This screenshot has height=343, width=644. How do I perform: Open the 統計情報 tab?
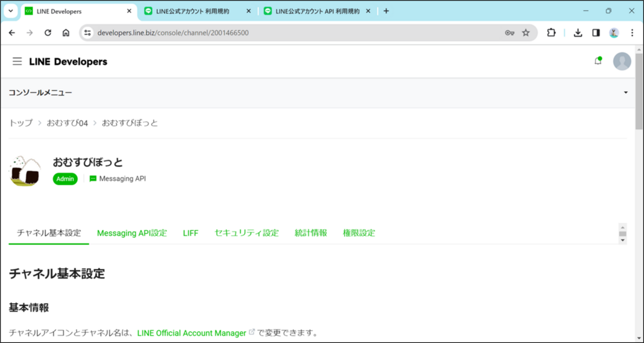pyautogui.click(x=311, y=233)
